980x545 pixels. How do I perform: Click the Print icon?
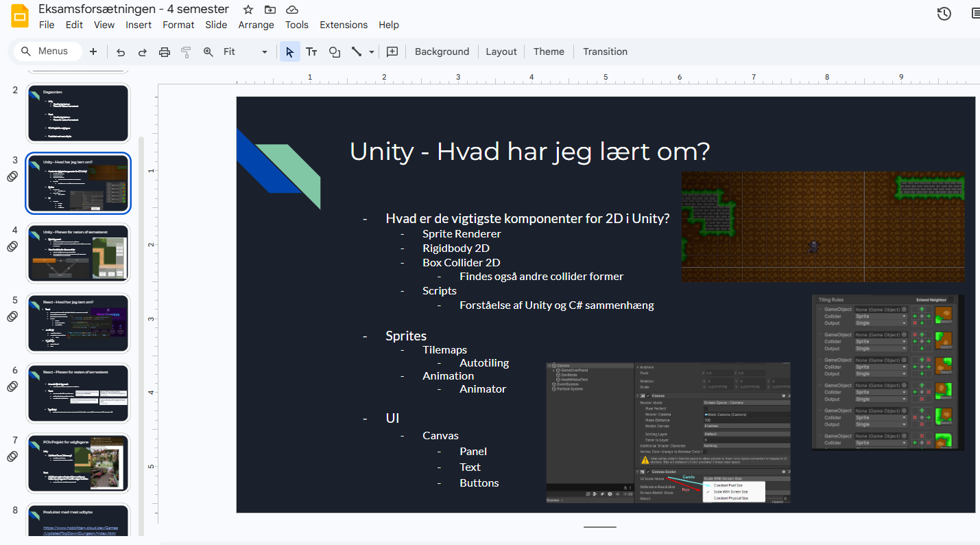[165, 51]
